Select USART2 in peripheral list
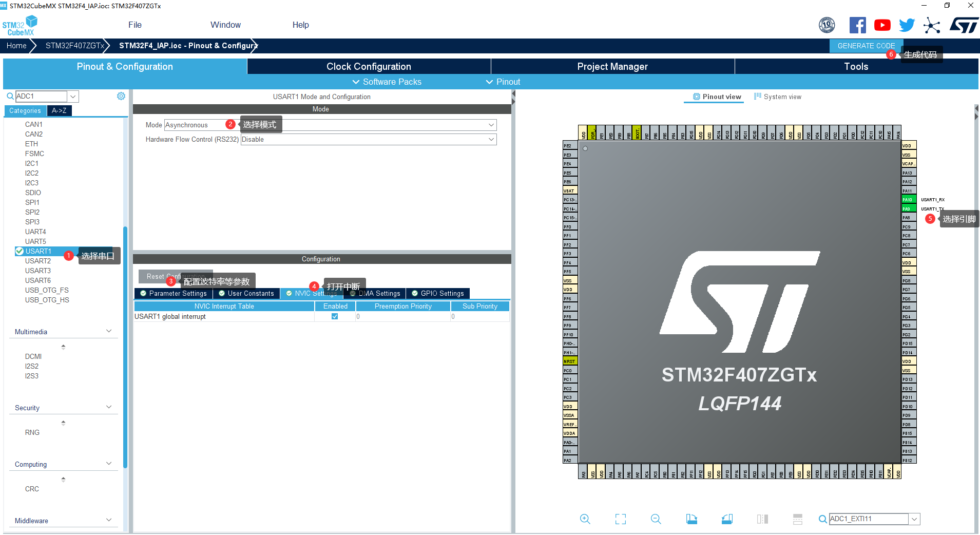980x535 pixels. (x=38, y=261)
